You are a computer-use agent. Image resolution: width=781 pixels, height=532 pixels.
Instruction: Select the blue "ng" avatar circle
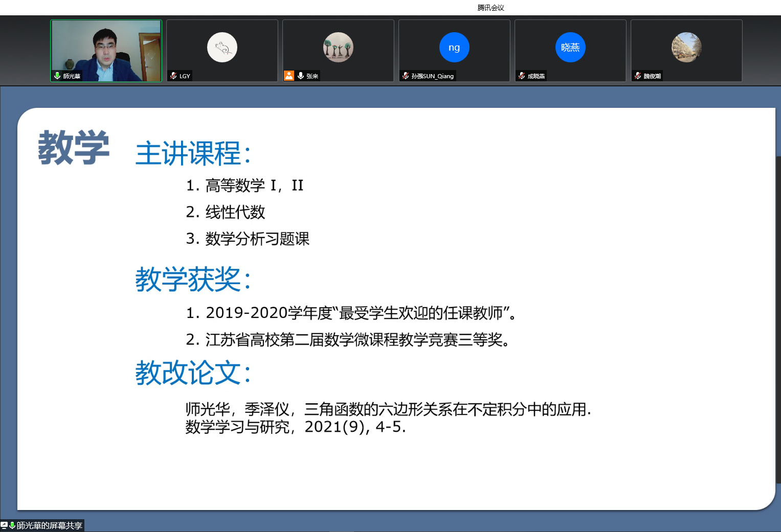click(454, 48)
